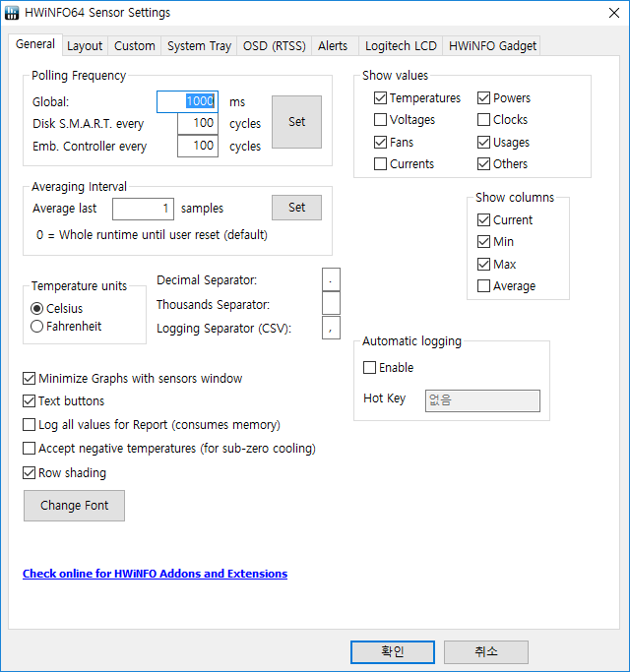The height and width of the screenshot is (672, 630).
Task: Click the HWiNFO64 title bar icon
Action: coord(13,13)
